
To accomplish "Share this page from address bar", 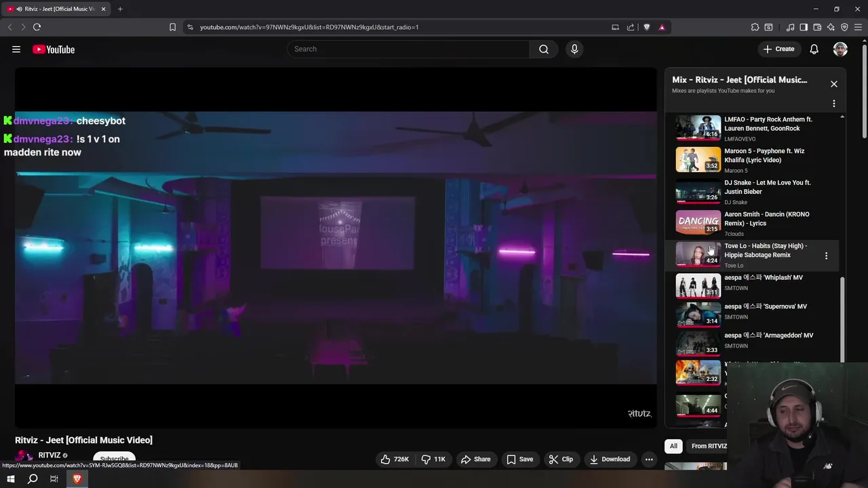I will point(631,27).
